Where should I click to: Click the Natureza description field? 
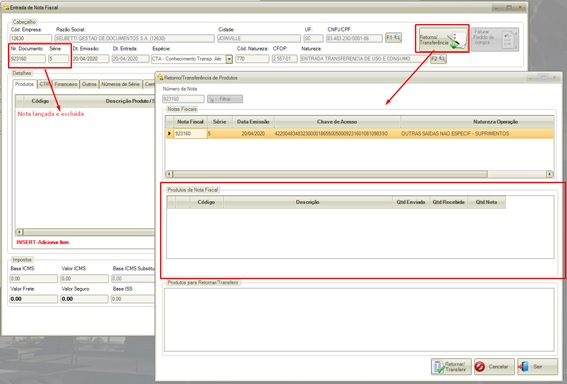point(363,59)
